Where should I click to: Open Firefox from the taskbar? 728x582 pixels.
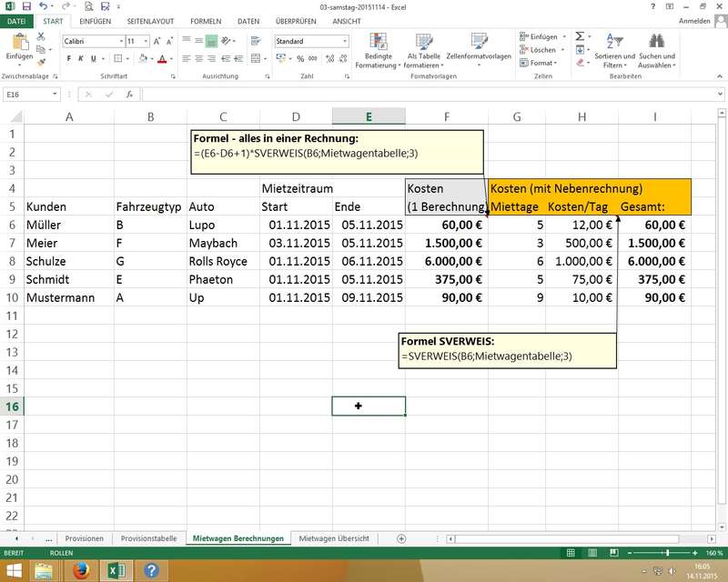click(x=79, y=570)
